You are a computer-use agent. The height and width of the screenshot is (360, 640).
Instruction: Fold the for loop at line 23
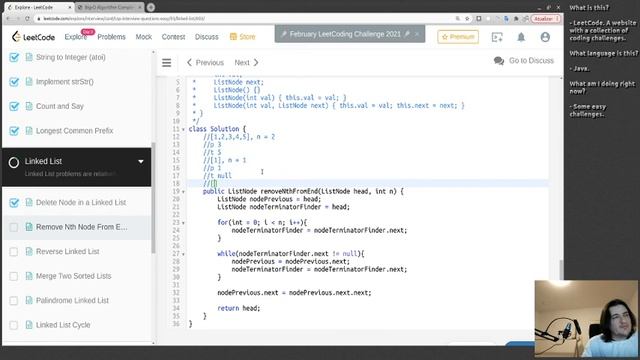tap(183, 223)
